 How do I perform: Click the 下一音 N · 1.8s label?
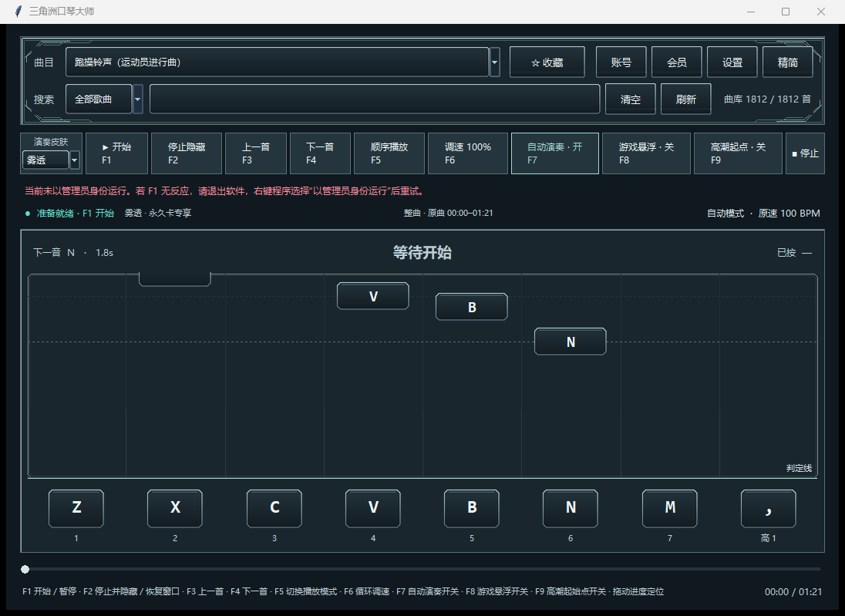tap(73, 252)
